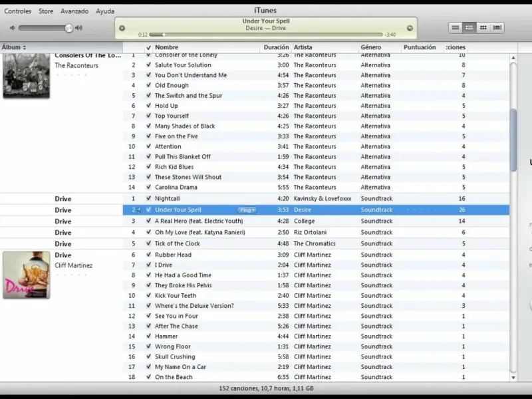The height and width of the screenshot is (399, 532).
Task: Uncheck the On the Beach checkbox
Action: point(148,377)
